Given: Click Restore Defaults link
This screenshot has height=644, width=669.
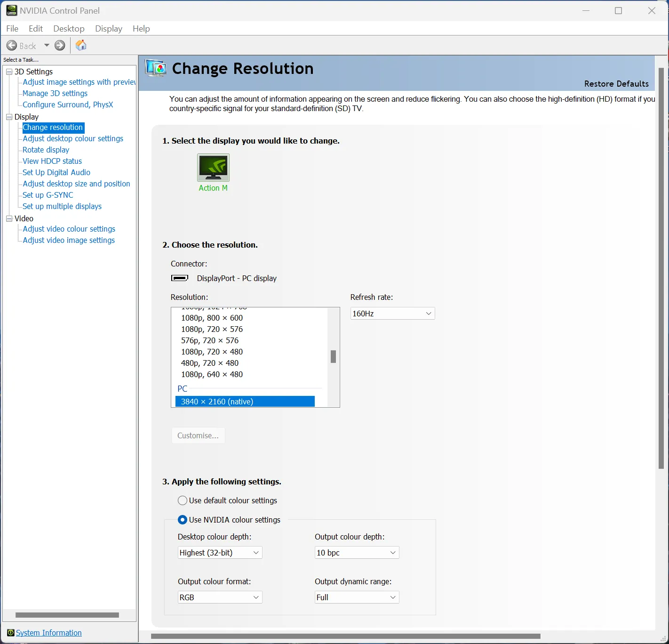Looking at the screenshot, I should click(616, 84).
